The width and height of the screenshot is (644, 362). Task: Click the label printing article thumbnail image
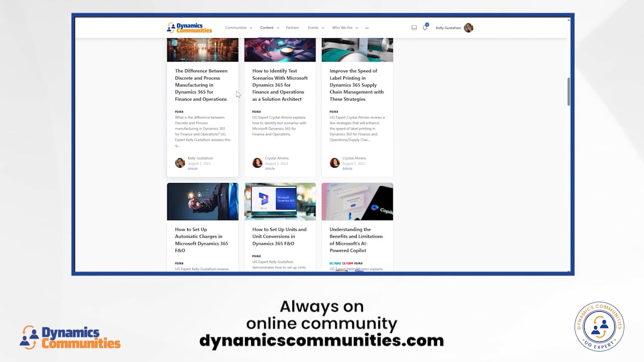click(357, 49)
